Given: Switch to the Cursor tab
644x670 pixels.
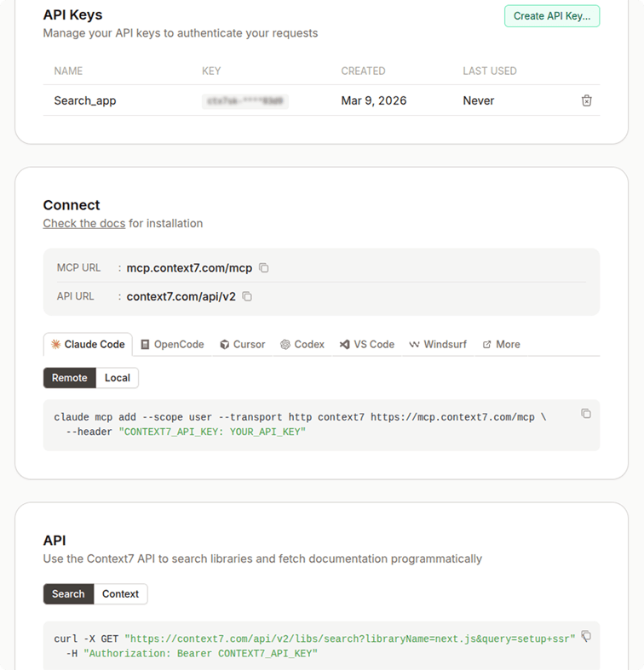Looking at the screenshot, I should pyautogui.click(x=242, y=345).
